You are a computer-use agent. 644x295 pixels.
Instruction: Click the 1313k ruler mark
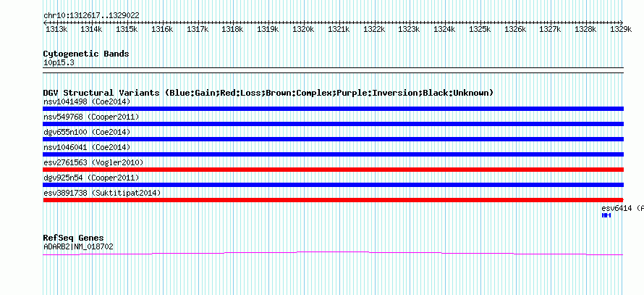(x=56, y=29)
